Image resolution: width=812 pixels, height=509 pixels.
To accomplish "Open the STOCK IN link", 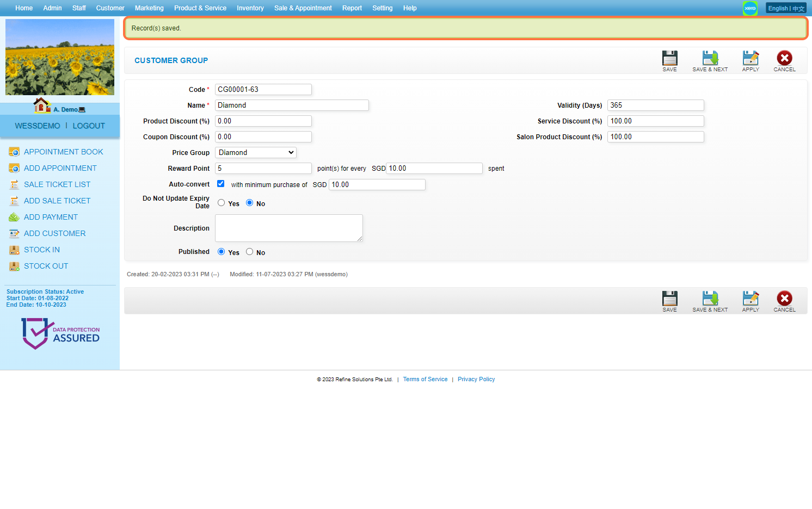I will pyautogui.click(x=42, y=250).
